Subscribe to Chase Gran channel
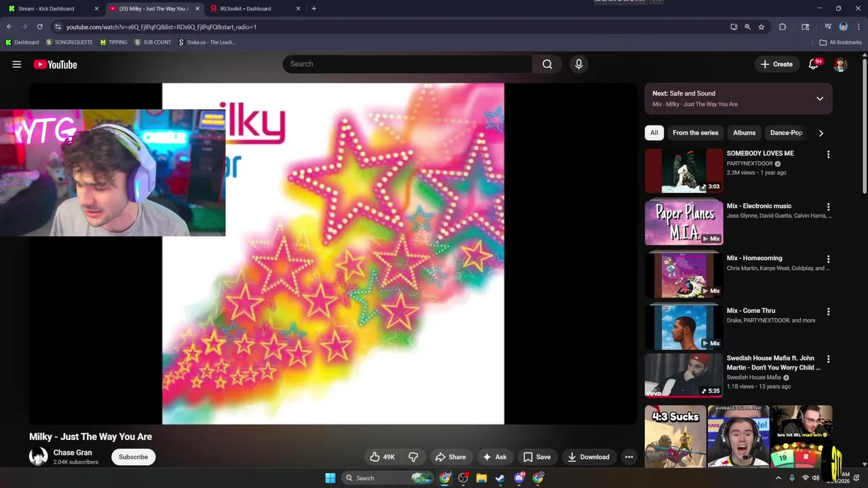The width and height of the screenshot is (868, 488). tap(133, 457)
